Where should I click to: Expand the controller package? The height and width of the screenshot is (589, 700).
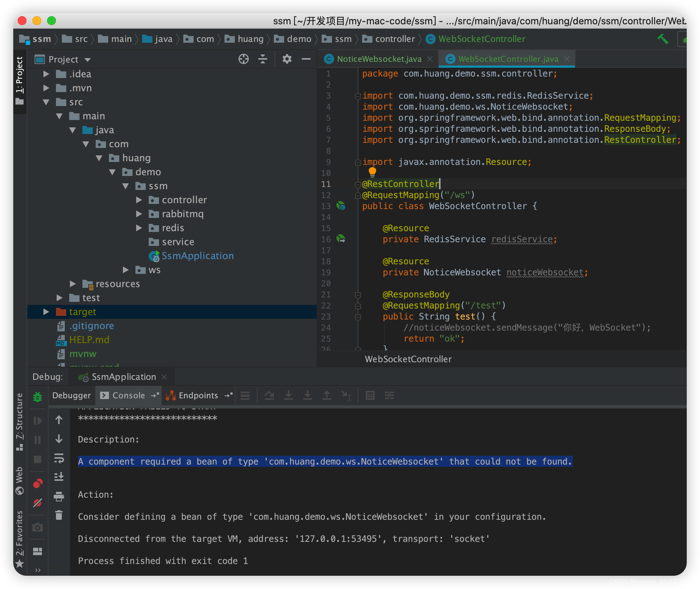click(139, 200)
